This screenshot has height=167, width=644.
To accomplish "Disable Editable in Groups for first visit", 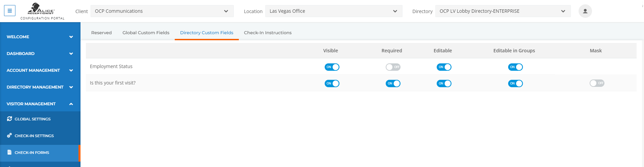I will point(515,83).
